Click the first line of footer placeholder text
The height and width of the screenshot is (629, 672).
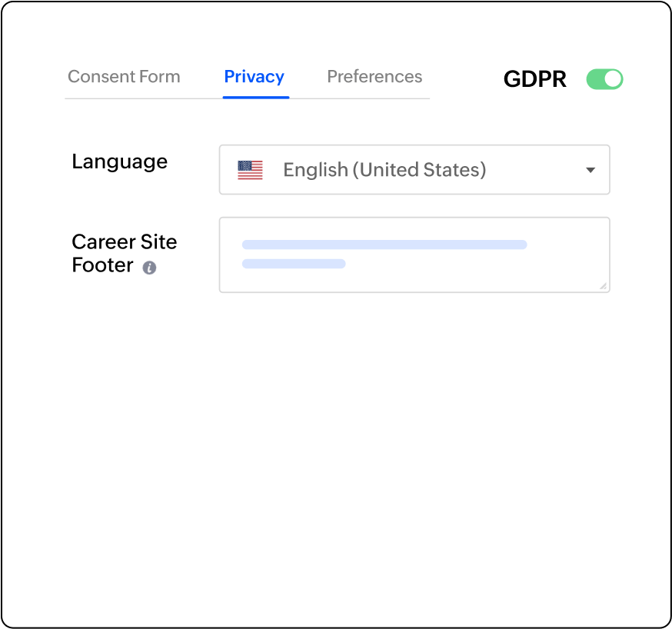pyautogui.click(x=384, y=245)
